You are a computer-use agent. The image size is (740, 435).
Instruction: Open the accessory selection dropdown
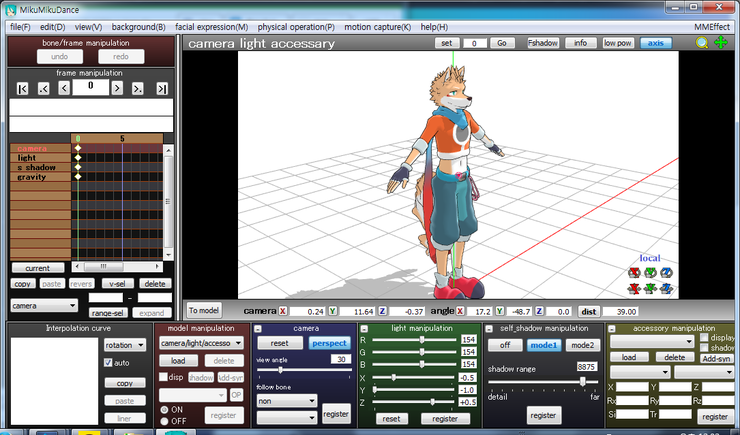pyautogui.click(x=652, y=341)
